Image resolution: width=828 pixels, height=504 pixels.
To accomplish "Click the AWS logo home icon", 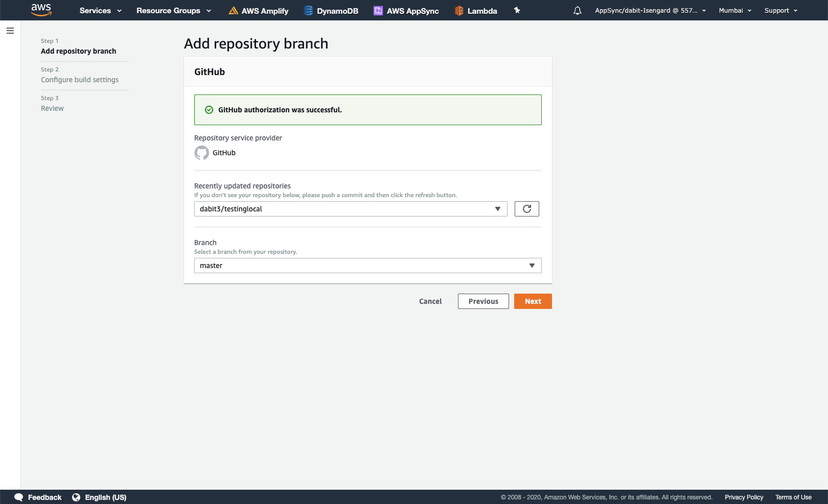I will point(41,10).
